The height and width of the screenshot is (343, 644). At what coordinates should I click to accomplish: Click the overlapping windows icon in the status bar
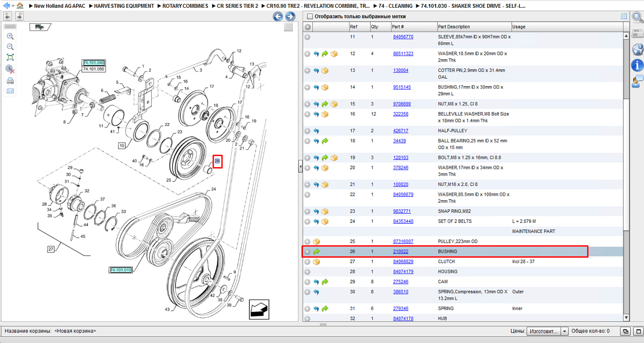626,331
